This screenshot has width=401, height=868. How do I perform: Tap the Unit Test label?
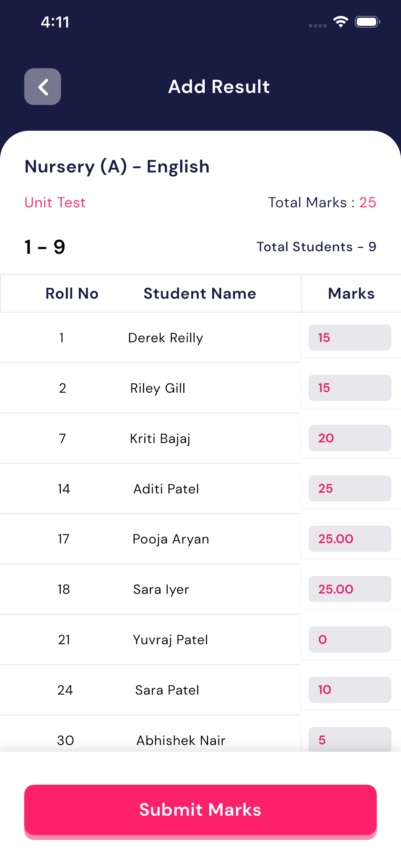tap(55, 202)
